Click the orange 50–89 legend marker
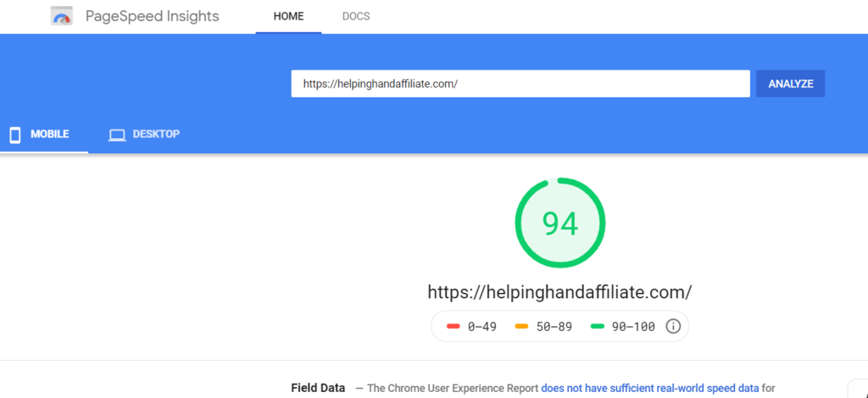 click(521, 326)
